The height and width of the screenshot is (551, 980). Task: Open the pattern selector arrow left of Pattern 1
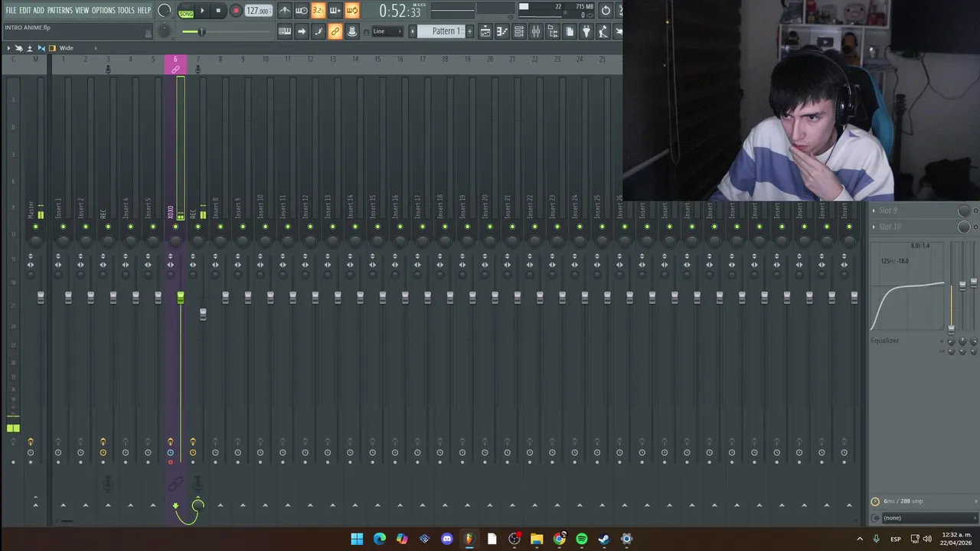click(412, 31)
